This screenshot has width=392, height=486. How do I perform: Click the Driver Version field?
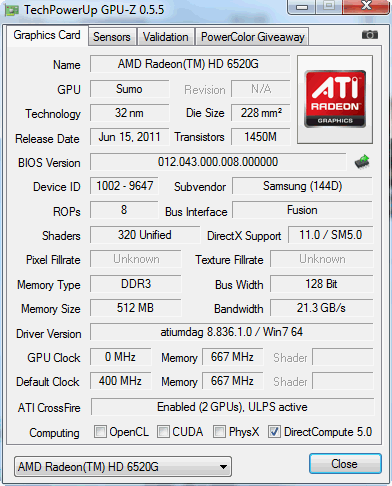point(231,332)
